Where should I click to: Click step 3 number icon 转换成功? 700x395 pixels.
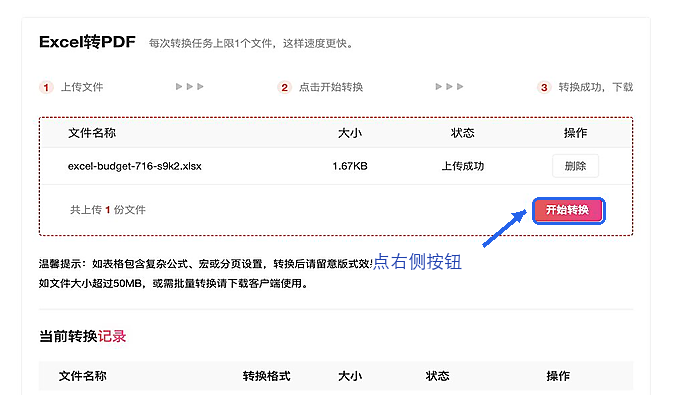544,87
